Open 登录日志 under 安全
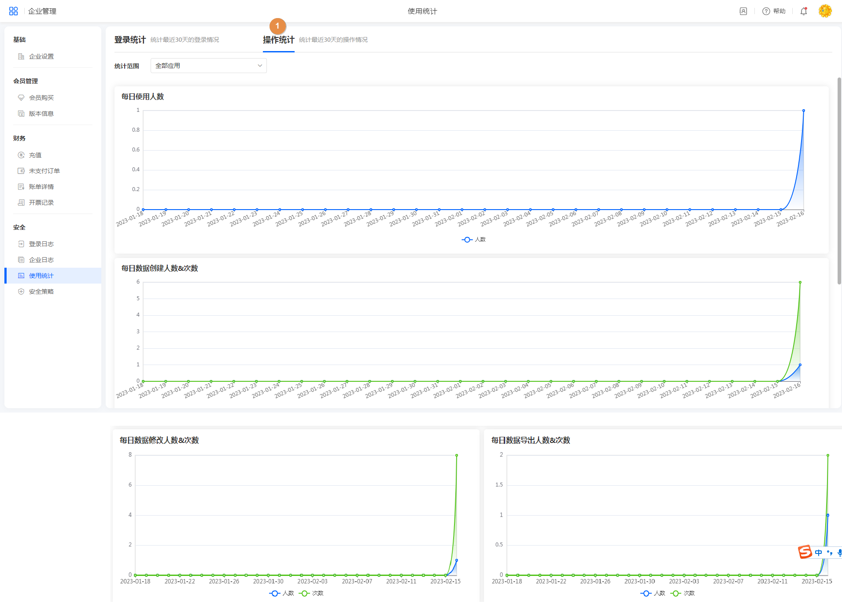842x616 pixels. [x=41, y=244]
